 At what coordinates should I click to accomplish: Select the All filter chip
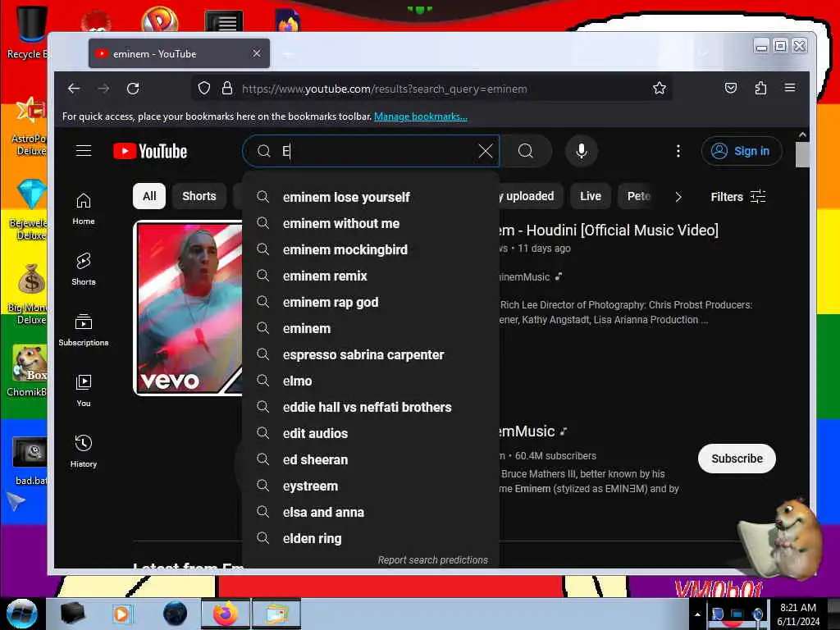(149, 196)
